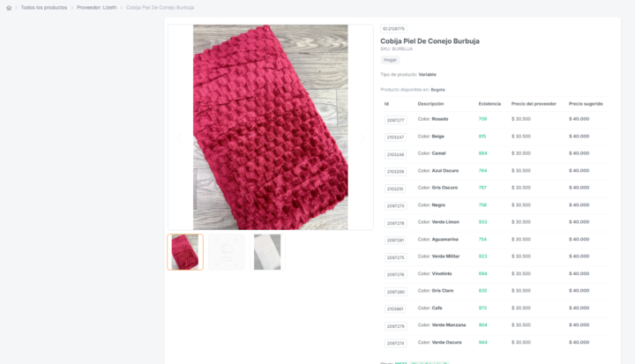Click the product title Cobija Piel De Conejo Burbuja
This screenshot has height=364, width=635.
[x=430, y=41]
